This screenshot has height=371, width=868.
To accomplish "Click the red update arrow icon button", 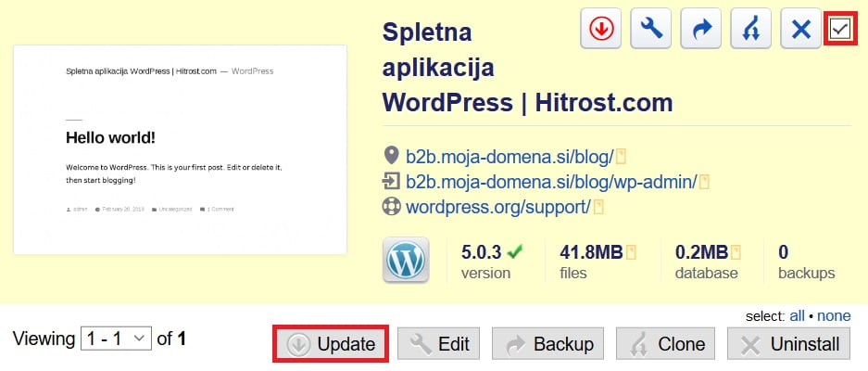I will click(x=600, y=28).
